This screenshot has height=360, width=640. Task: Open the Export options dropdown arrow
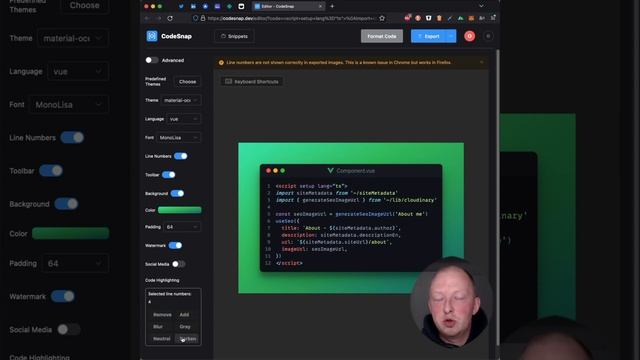(451, 36)
